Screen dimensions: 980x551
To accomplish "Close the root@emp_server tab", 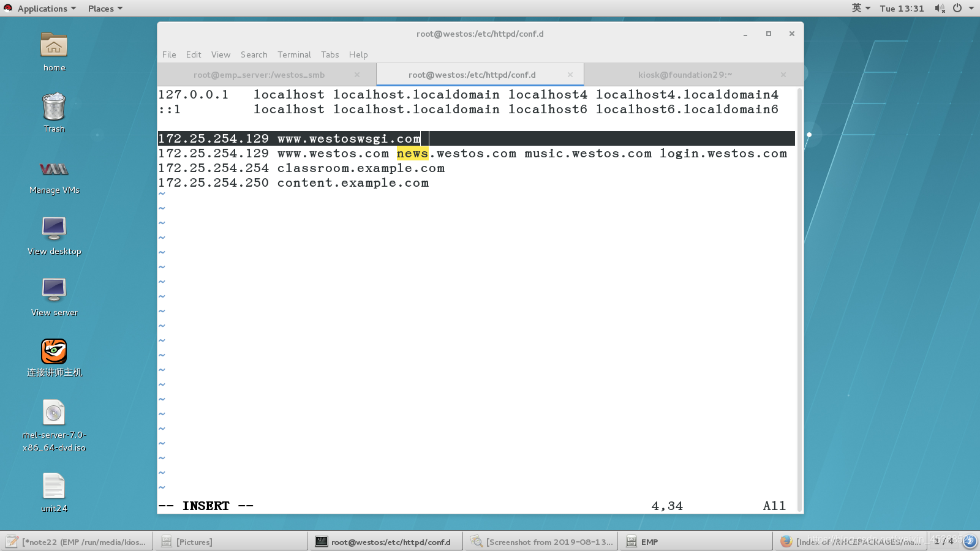I will (x=356, y=75).
